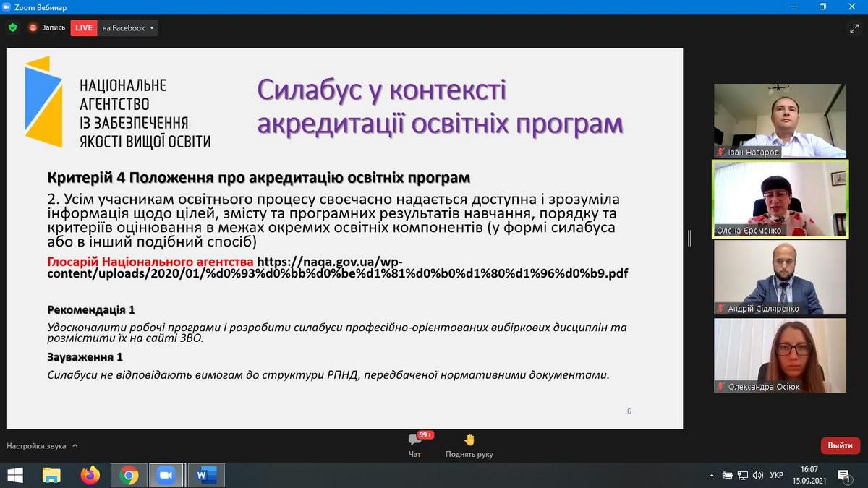868x488 pixels.
Task: Click the green encryption shield icon
Action: 12,27
